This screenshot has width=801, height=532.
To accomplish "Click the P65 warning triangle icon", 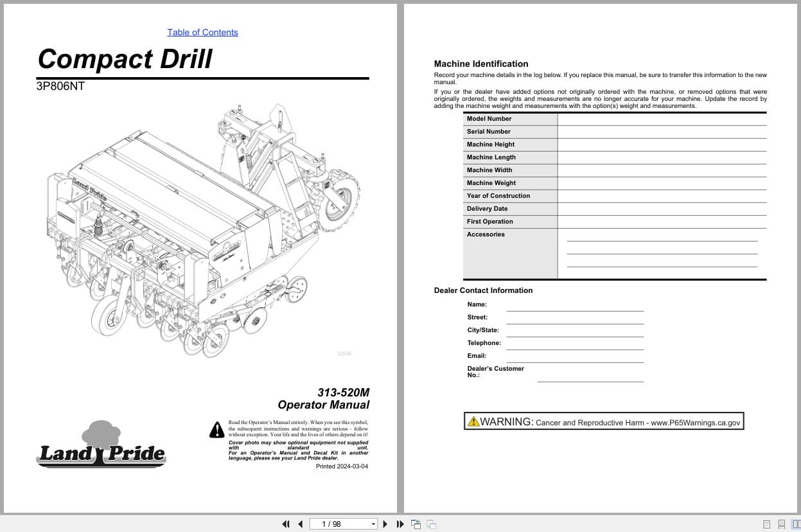I will [473, 421].
